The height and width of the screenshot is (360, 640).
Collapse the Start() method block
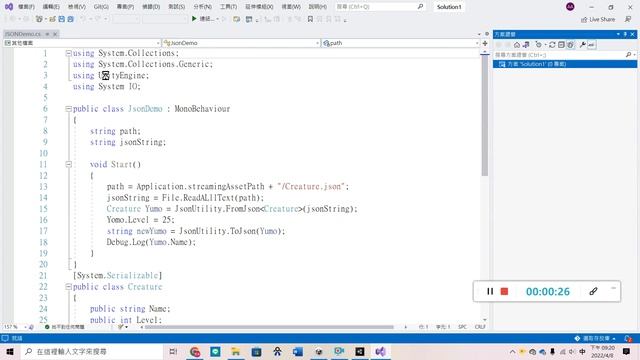pos(69,164)
